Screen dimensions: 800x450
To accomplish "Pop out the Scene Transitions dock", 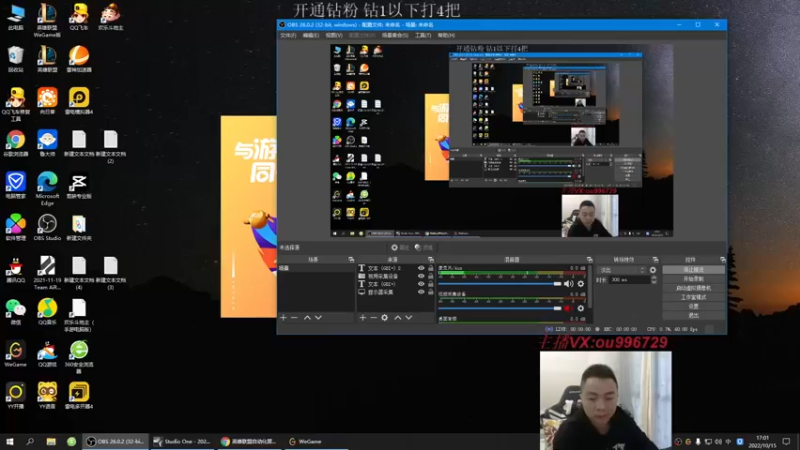I will click(656, 260).
